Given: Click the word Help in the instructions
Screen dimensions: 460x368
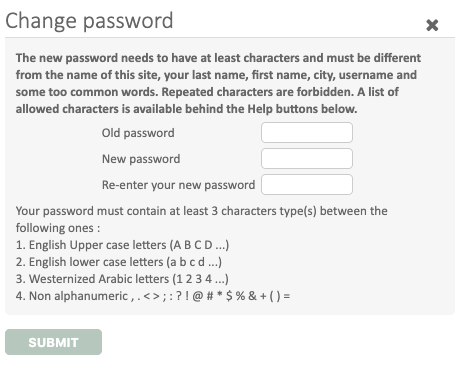Looking at the screenshot, I should tap(260, 109).
